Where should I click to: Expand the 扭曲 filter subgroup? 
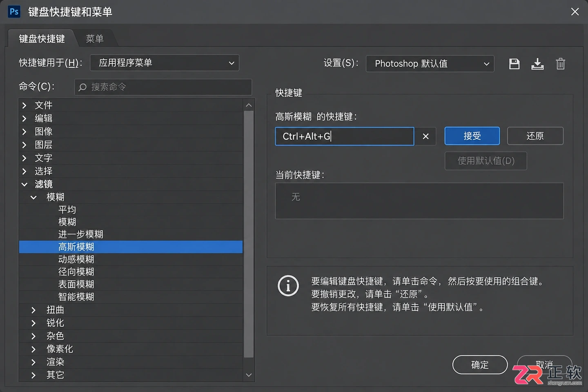[33, 310]
